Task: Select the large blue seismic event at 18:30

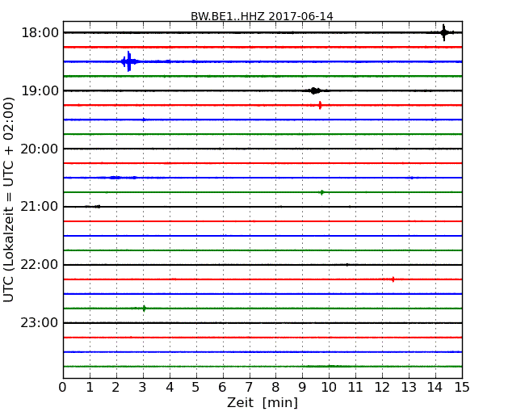Action: (129, 61)
